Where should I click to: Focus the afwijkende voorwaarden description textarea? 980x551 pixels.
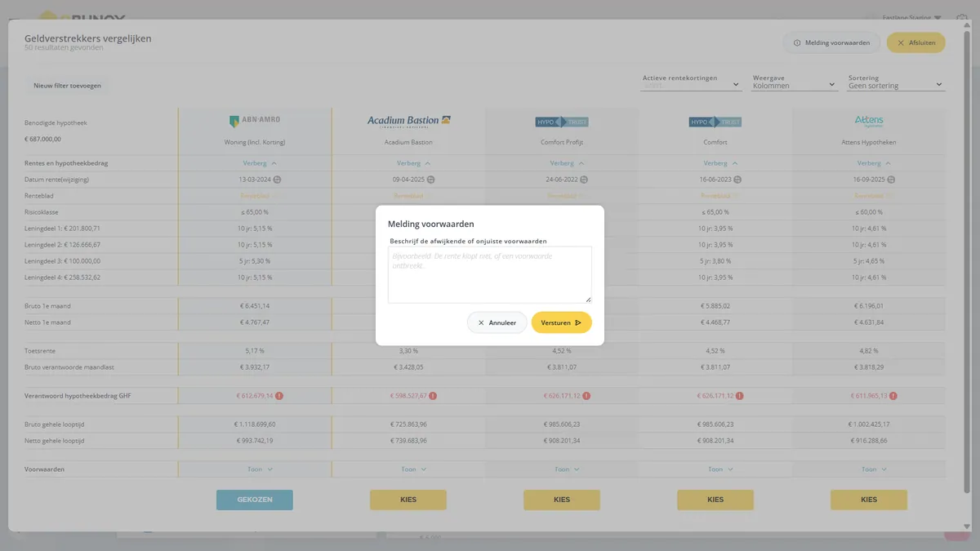pos(490,275)
